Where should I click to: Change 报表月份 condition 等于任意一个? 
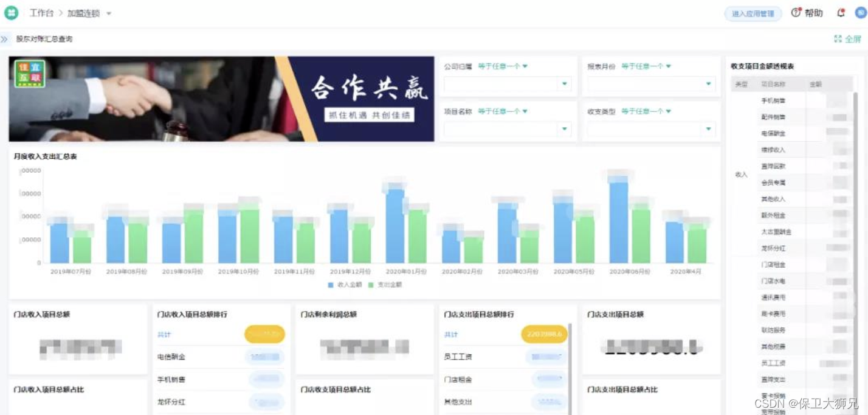(646, 66)
